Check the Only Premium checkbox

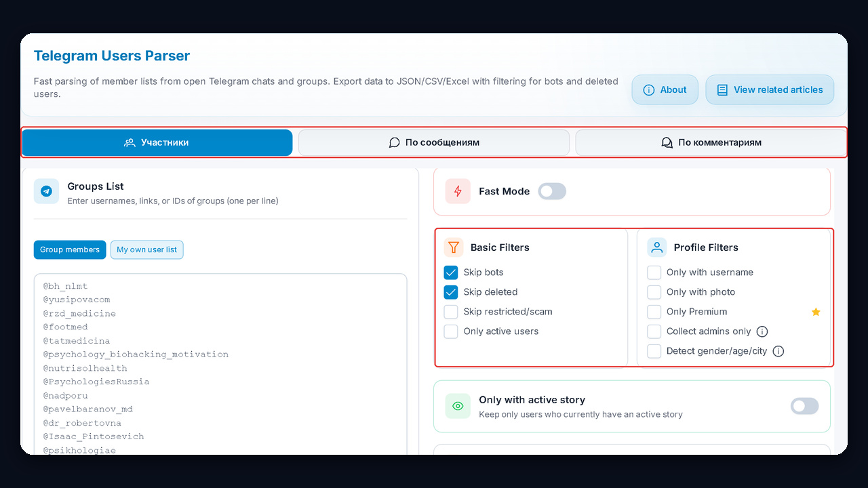pos(654,312)
